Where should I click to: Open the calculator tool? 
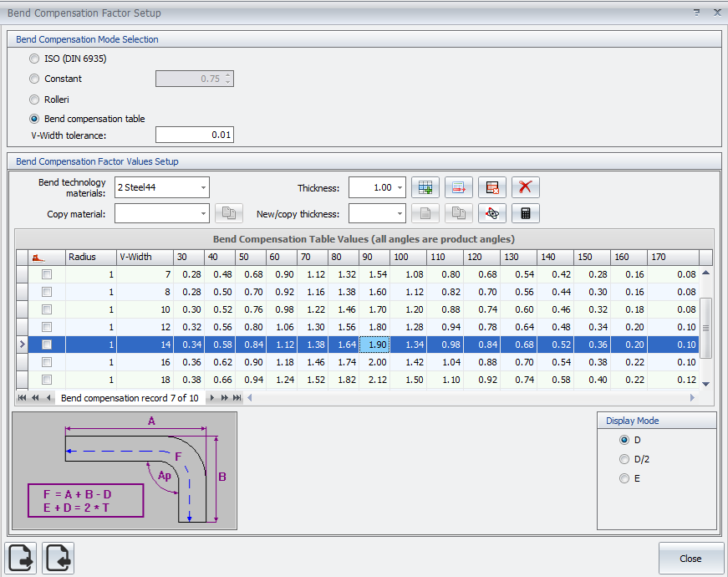tap(525, 213)
